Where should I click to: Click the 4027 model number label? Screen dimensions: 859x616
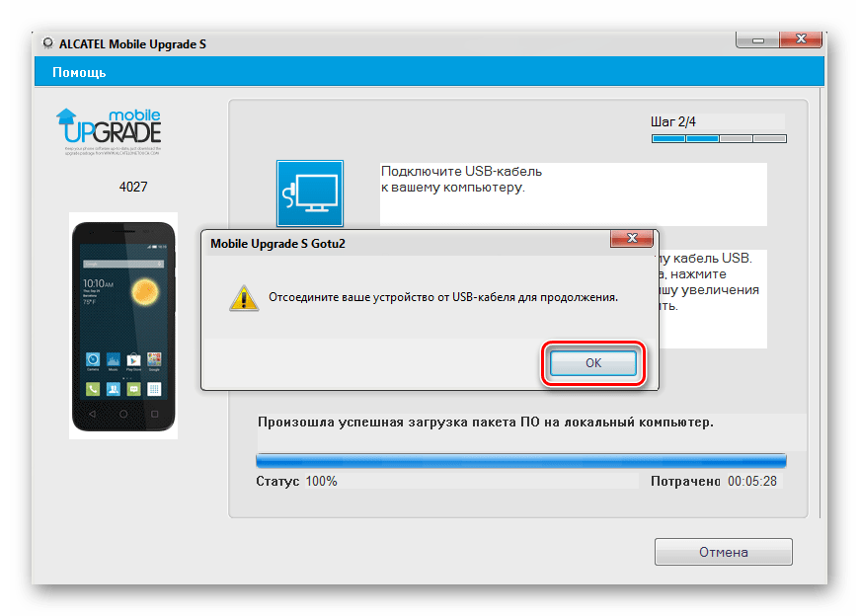133,187
